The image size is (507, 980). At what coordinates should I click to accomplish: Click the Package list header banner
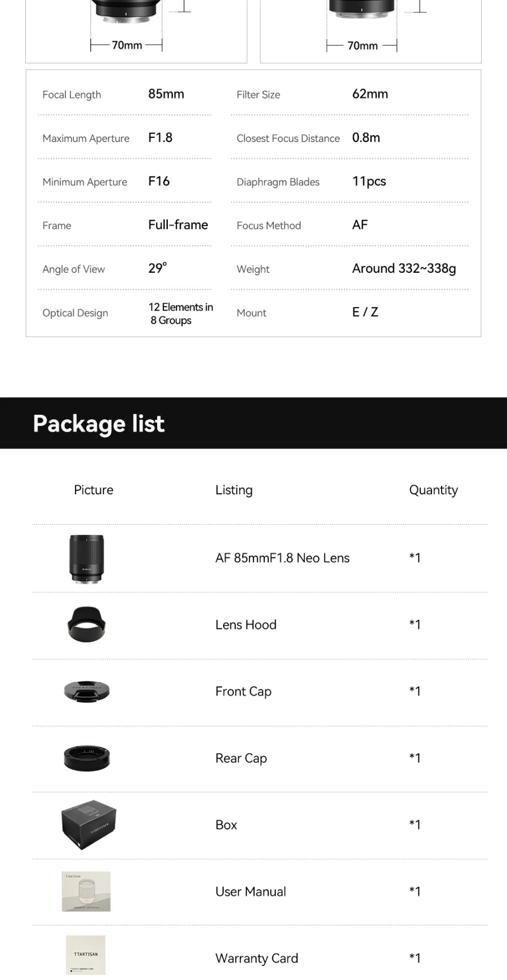click(253, 423)
